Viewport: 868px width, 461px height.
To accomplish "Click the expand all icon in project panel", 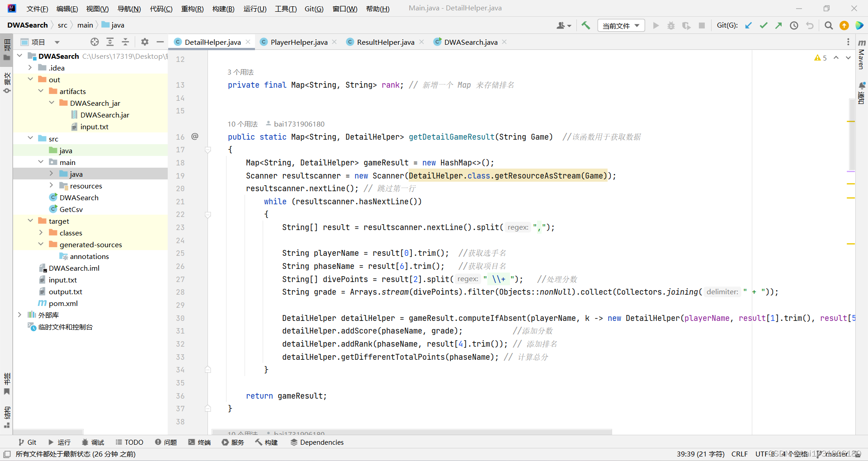I will click(x=110, y=42).
